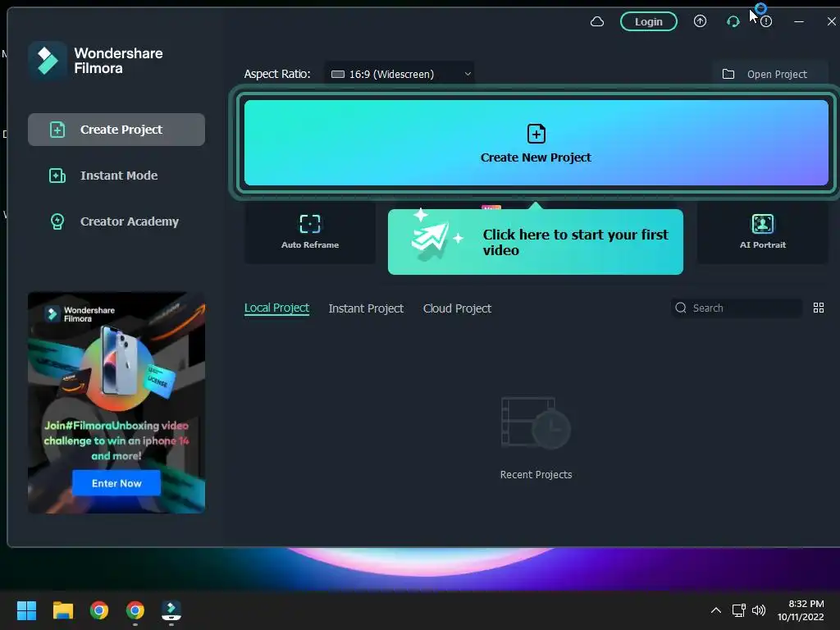Click the Login button
The image size is (840, 630).
point(648,21)
